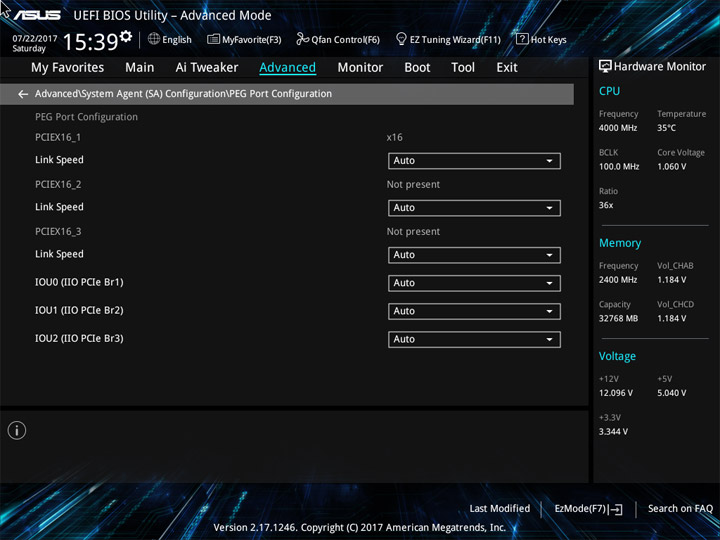Click the EZ Tuning Wizard lightbulb icon
The width and height of the screenshot is (720, 540).
(x=401, y=39)
